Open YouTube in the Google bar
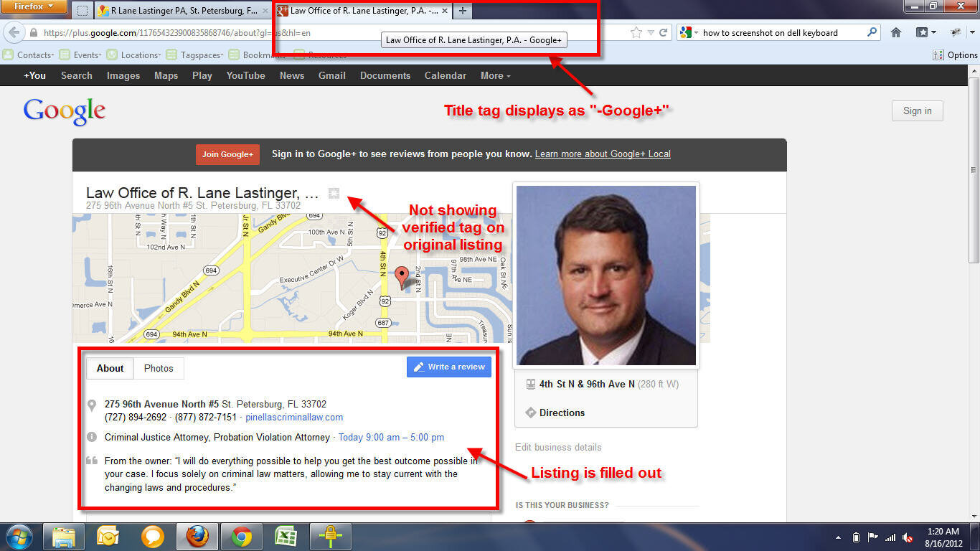The height and width of the screenshot is (551, 980). coord(246,75)
